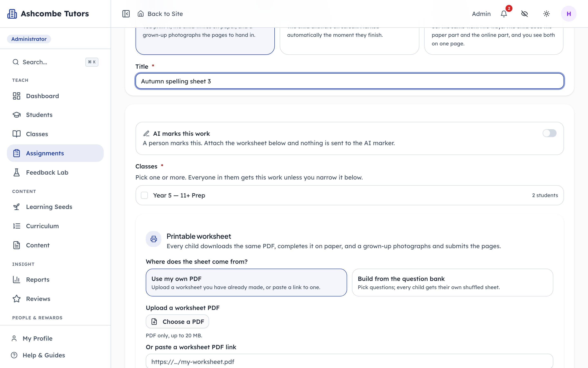The width and height of the screenshot is (588, 368).
Task: Click the Reports bar chart icon
Action: point(17,279)
